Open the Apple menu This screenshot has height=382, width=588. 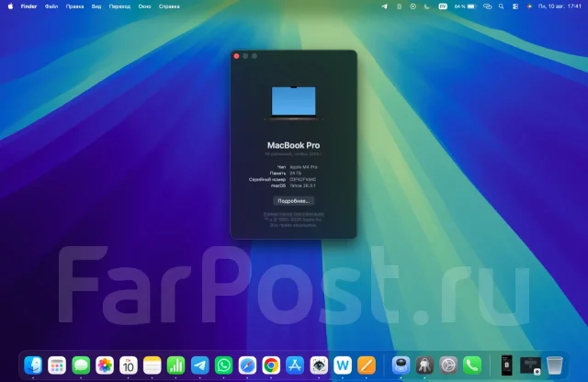(x=10, y=6)
